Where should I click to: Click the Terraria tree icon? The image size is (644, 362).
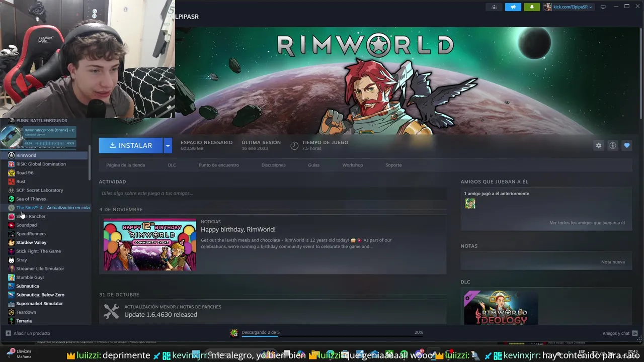[x=11, y=321]
